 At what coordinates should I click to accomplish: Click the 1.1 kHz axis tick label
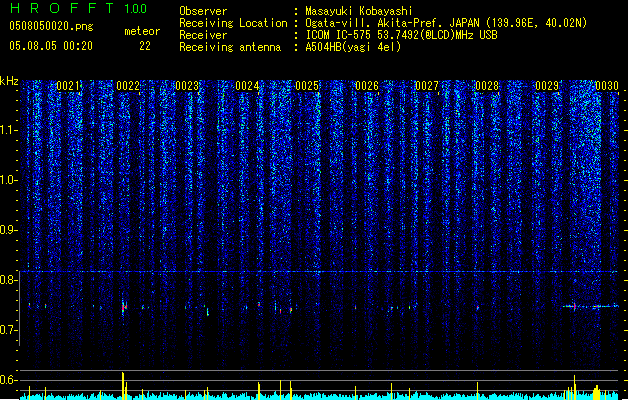9,130
